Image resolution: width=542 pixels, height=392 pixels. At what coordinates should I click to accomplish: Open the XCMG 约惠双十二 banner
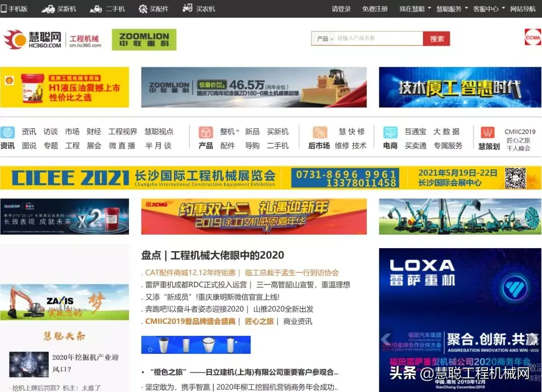click(254, 217)
